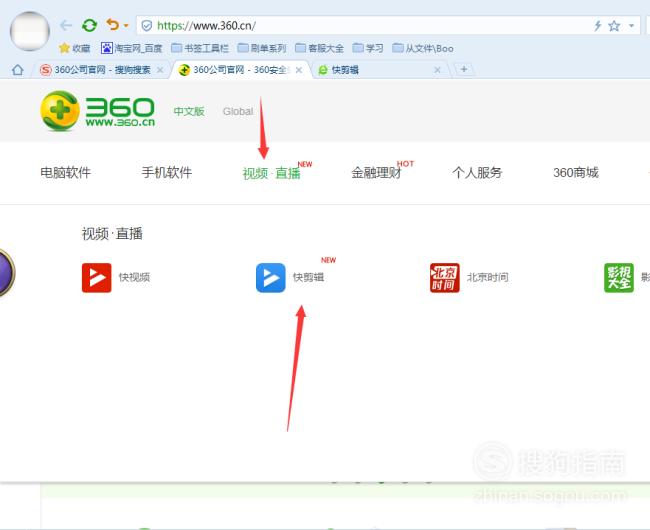Open the 快剪辑 link text
The width and height of the screenshot is (650, 530).
coord(308,277)
